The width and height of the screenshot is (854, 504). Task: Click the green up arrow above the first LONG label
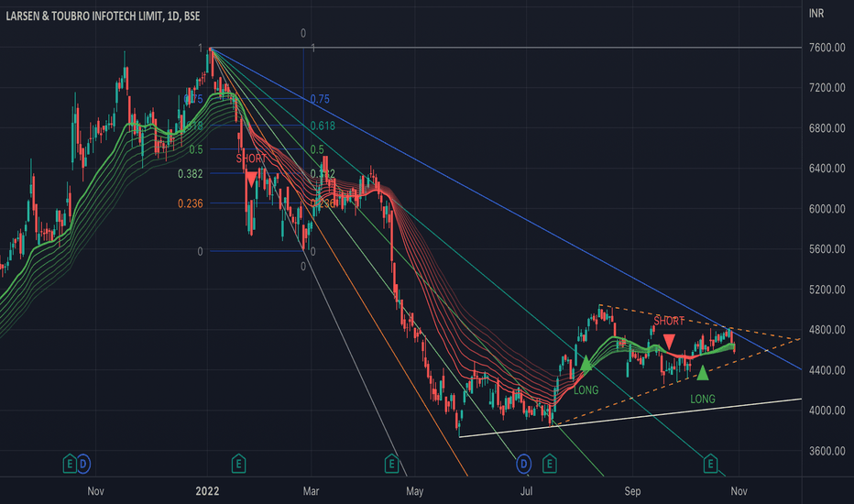pos(586,364)
